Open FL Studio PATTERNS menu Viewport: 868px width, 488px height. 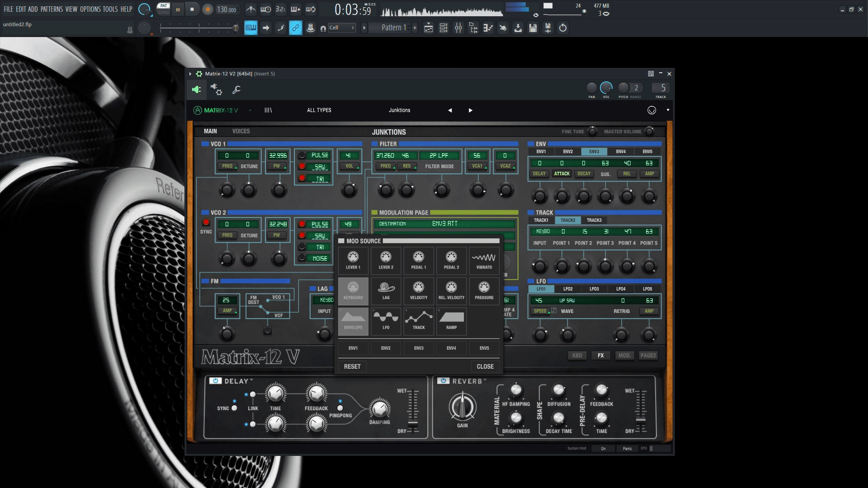tap(52, 9)
